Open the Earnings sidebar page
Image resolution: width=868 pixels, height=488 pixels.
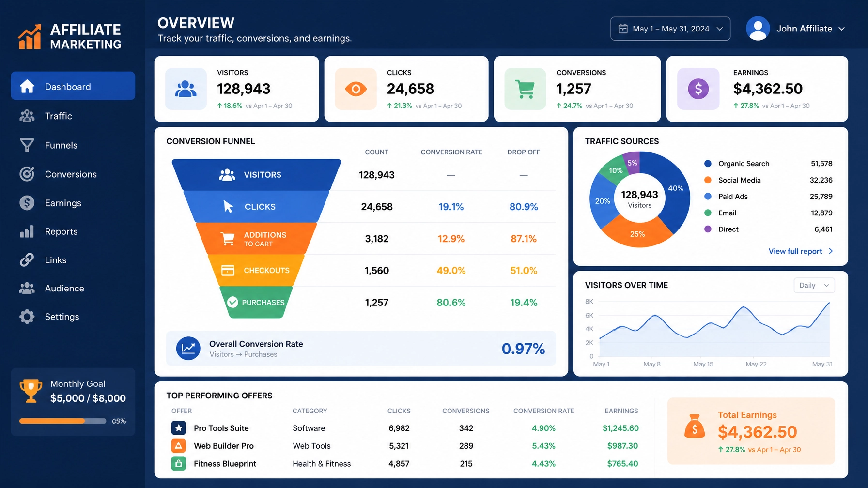[x=73, y=203]
